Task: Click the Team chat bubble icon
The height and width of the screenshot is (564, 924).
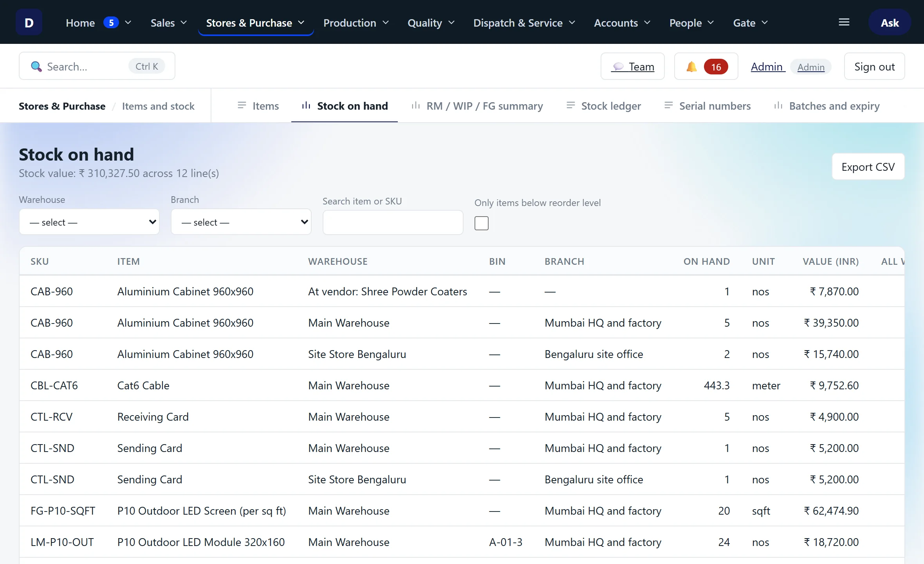Action: (618, 67)
